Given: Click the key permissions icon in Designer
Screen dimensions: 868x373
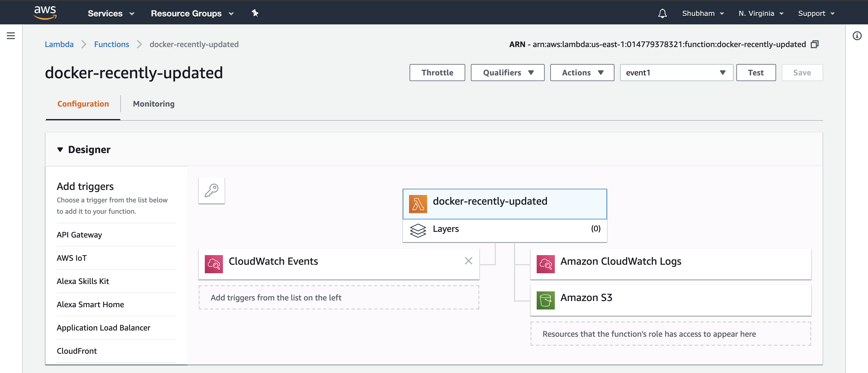Looking at the screenshot, I should click(x=212, y=190).
